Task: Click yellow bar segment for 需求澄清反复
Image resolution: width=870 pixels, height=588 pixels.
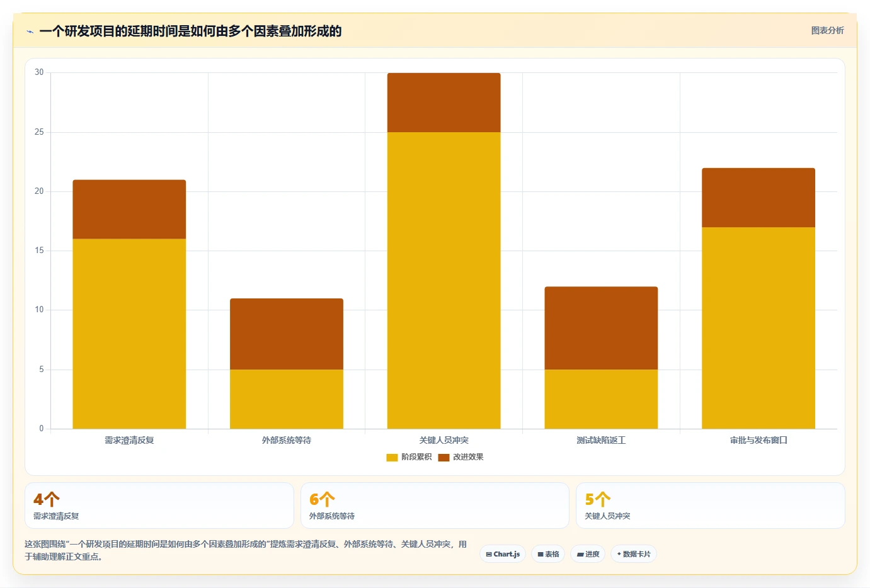Action: pos(129,334)
